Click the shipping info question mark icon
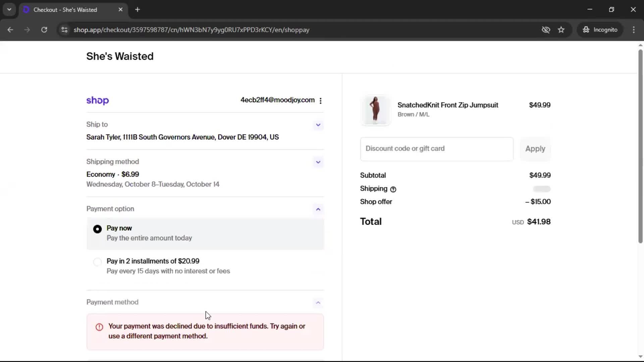Viewport: 644px width, 362px height. click(x=393, y=189)
